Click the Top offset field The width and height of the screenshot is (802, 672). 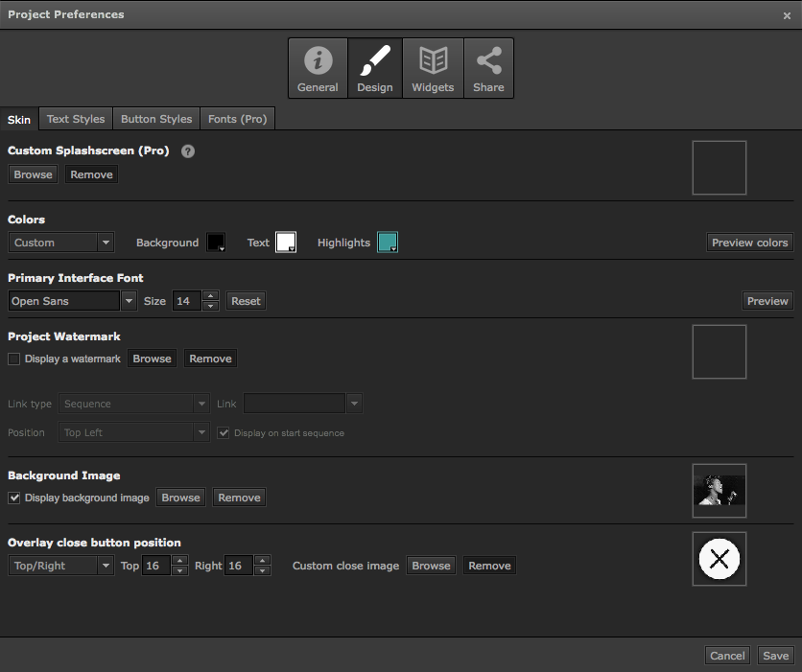click(156, 566)
